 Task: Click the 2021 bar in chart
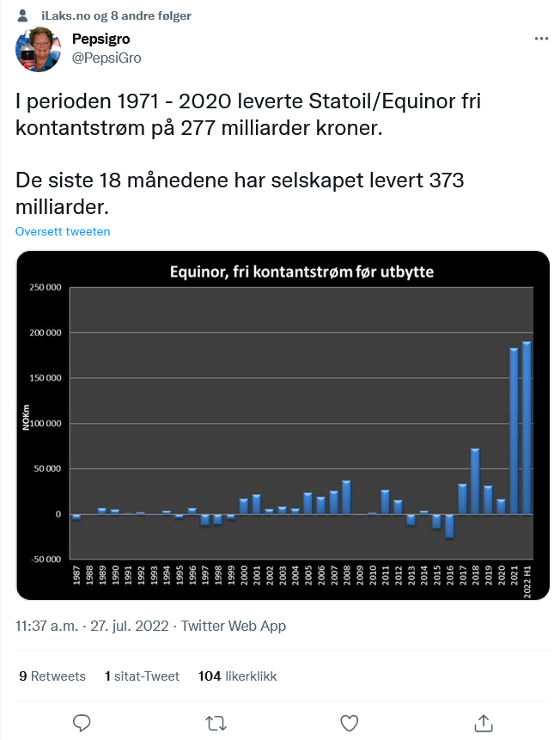514,431
